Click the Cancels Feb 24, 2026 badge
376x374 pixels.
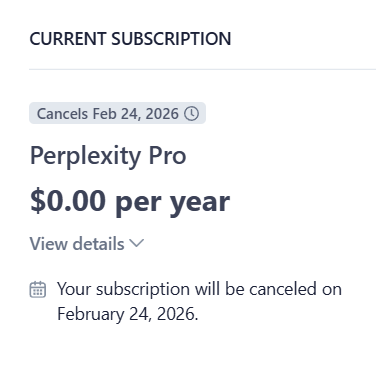pyautogui.click(x=117, y=113)
